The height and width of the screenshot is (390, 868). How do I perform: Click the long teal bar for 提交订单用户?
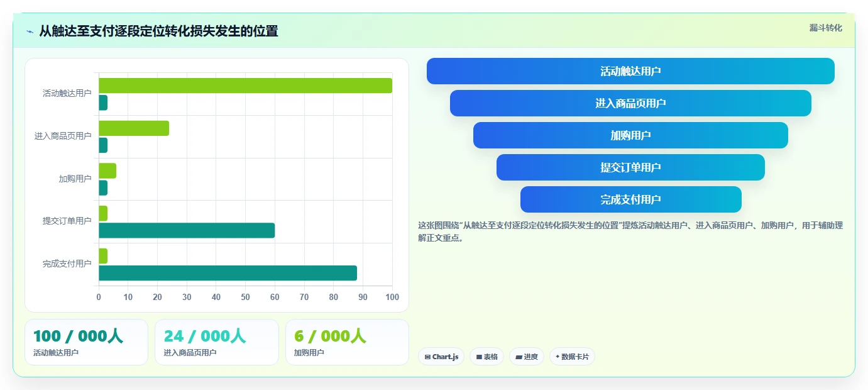187,230
